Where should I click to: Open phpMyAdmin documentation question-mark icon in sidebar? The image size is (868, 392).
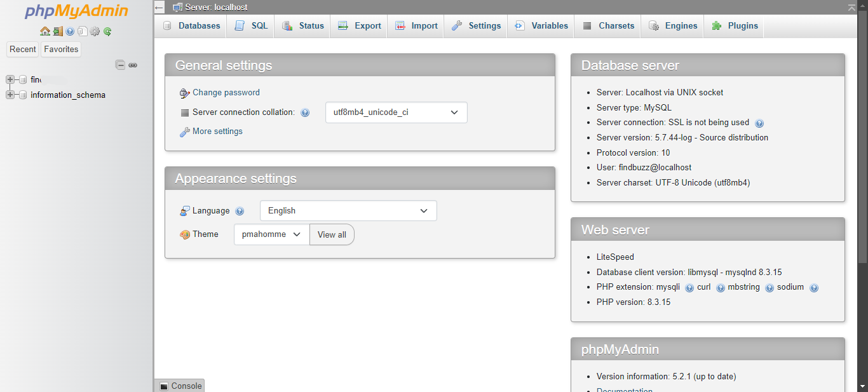(x=70, y=31)
